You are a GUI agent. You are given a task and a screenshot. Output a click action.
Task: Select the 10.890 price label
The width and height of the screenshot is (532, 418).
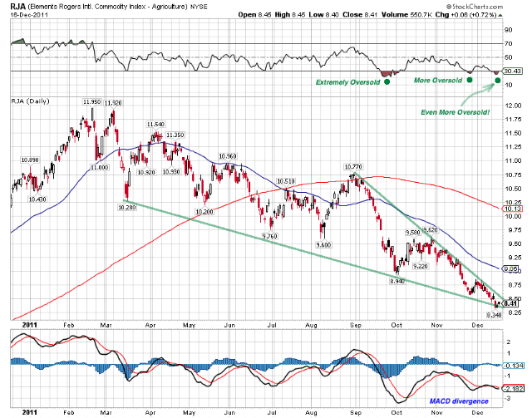30,160
